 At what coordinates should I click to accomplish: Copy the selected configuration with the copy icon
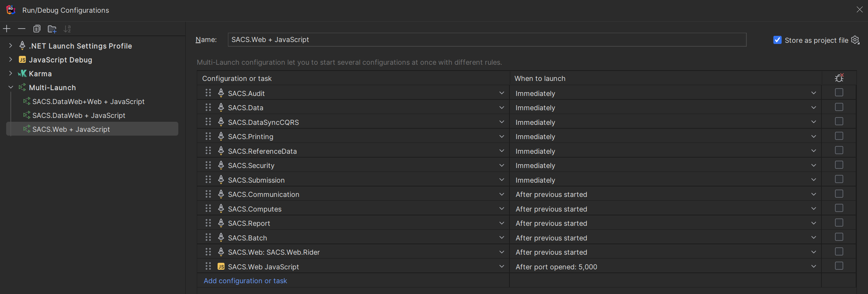tap(37, 29)
